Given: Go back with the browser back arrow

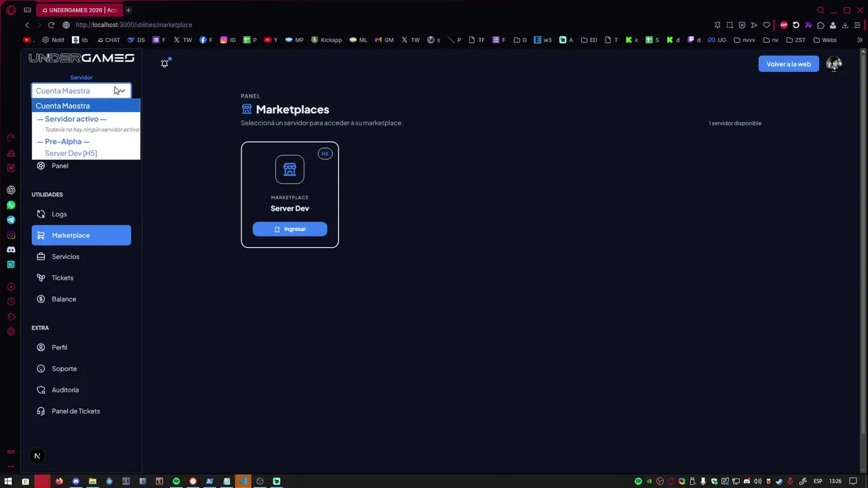Looking at the screenshot, I should coord(27,25).
